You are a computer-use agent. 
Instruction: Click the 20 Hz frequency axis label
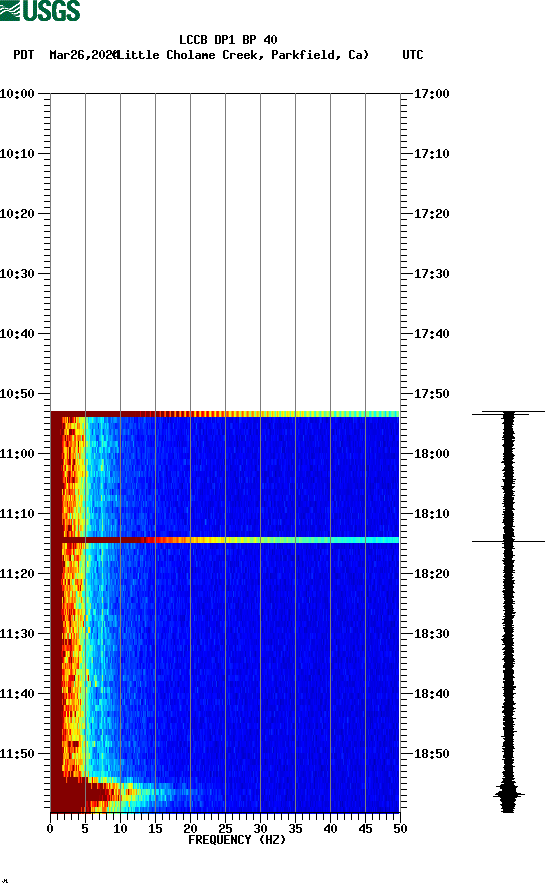[x=190, y=829]
